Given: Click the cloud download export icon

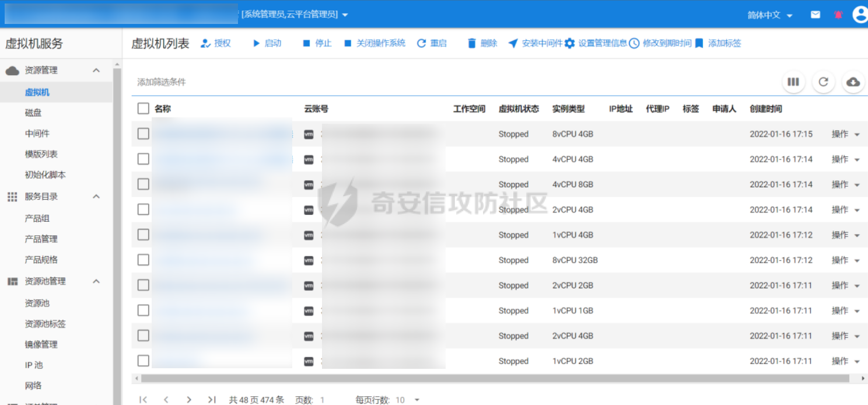Looking at the screenshot, I should [x=853, y=82].
